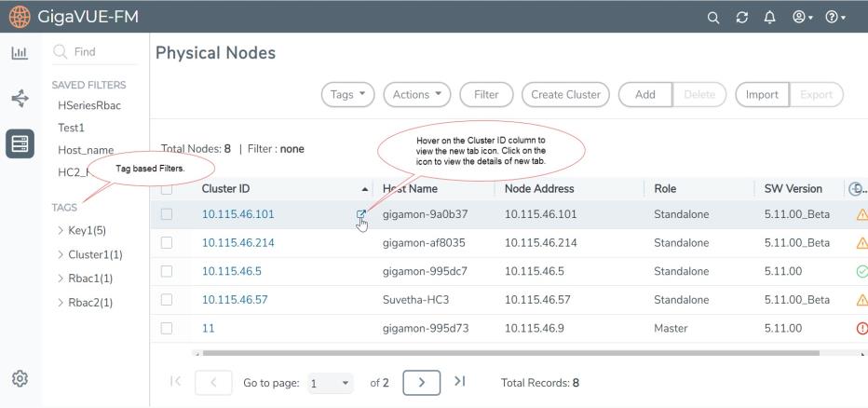Apply the Host_name saved filter

point(86,150)
